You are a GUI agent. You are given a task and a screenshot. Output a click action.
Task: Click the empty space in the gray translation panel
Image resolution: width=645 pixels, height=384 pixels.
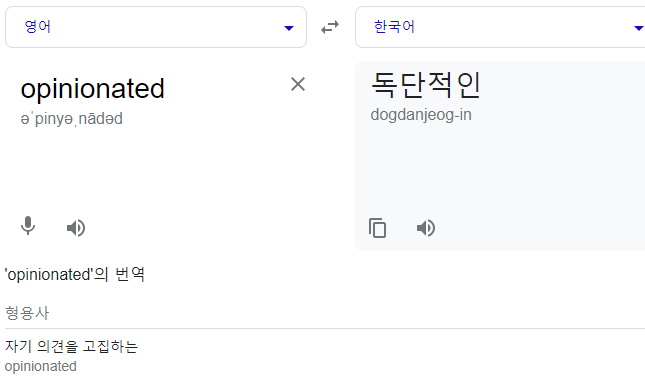500,169
